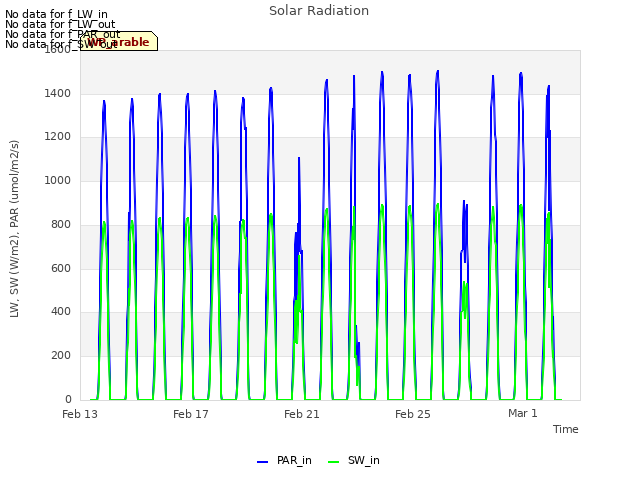The width and height of the screenshot is (640, 480).
Task: Click the Feb 13 x-axis label
Action: [80, 414]
